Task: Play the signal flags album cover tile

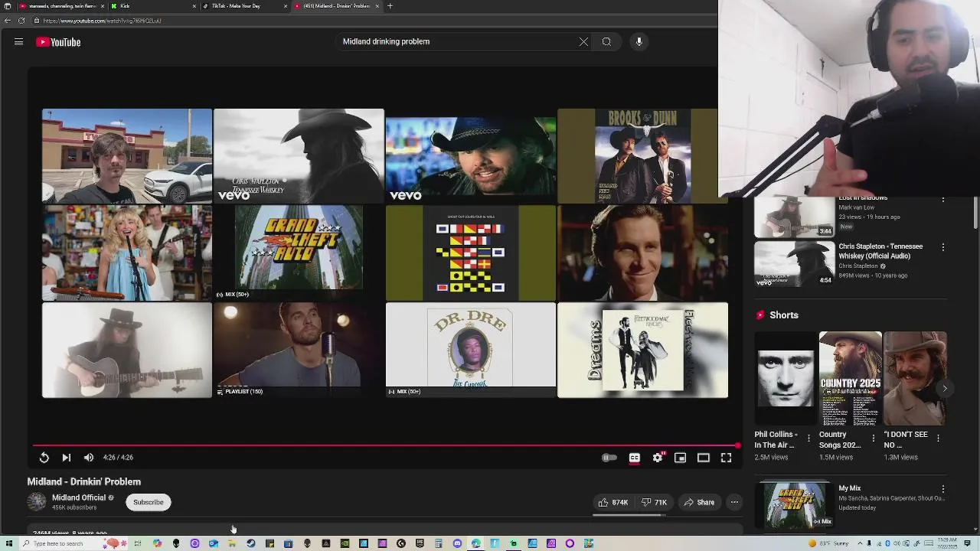Action: click(471, 253)
